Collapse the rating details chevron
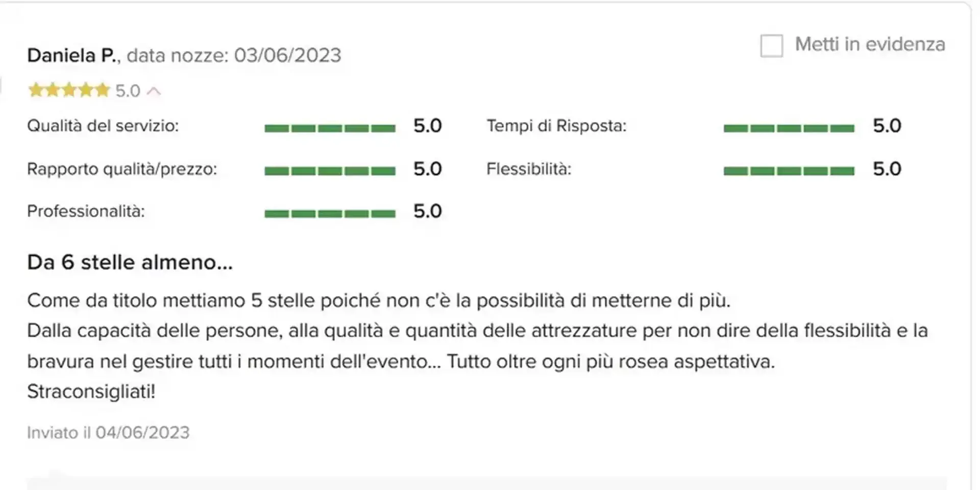The width and height of the screenshot is (980, 490). click(154, 91)
